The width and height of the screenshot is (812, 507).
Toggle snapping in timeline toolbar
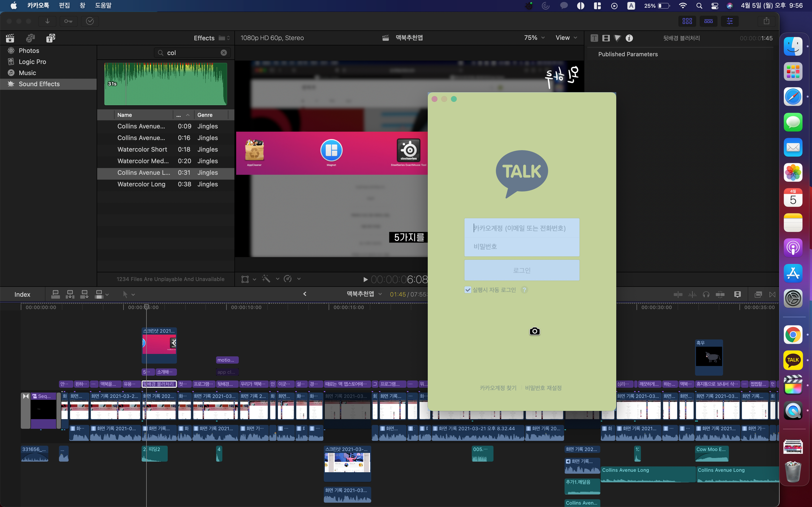pos(720,294)
